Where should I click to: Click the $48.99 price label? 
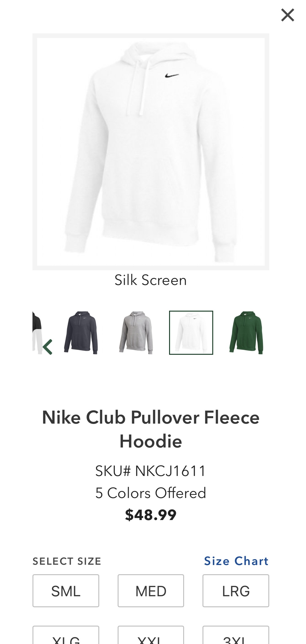151,515
